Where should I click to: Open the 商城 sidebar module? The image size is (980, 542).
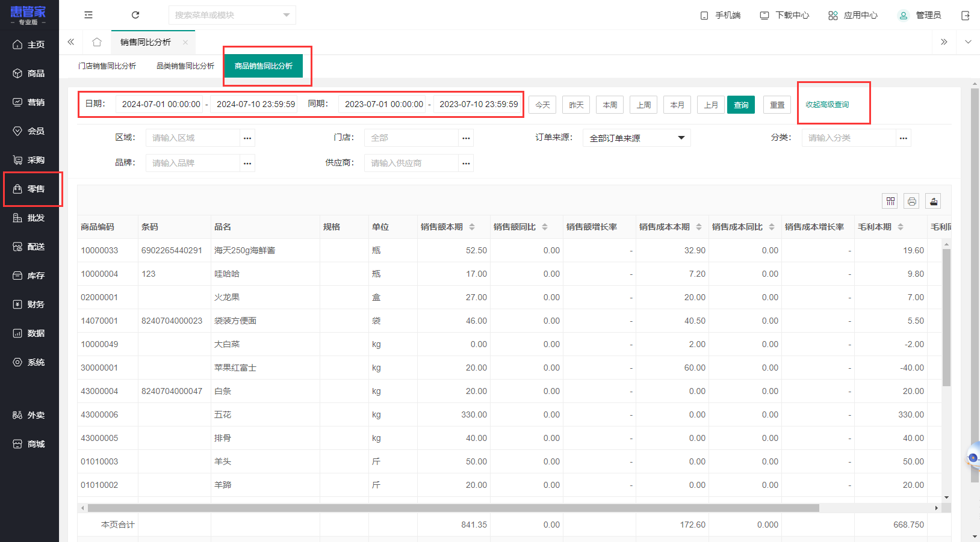[29, 444]
